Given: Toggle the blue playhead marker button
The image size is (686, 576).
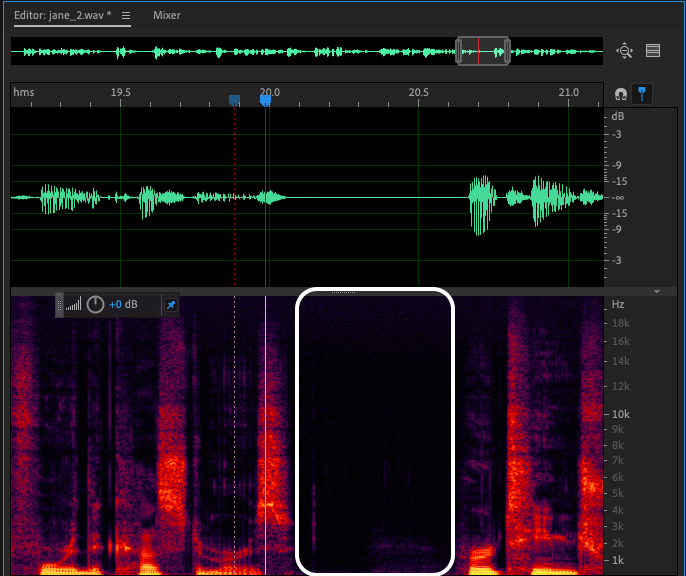Looking at the screenshot, I should click(641, 94).
